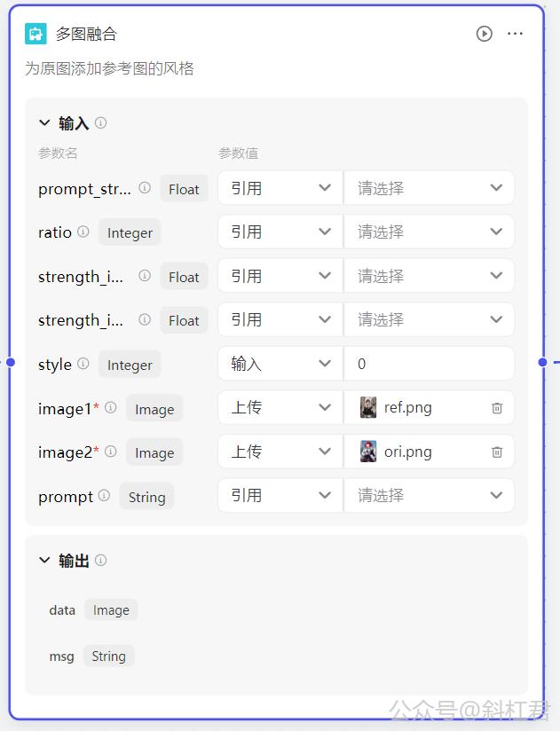Screen dimensions: 560x731
Task: Click the 多图融合 node title
Action: (86, 34)
